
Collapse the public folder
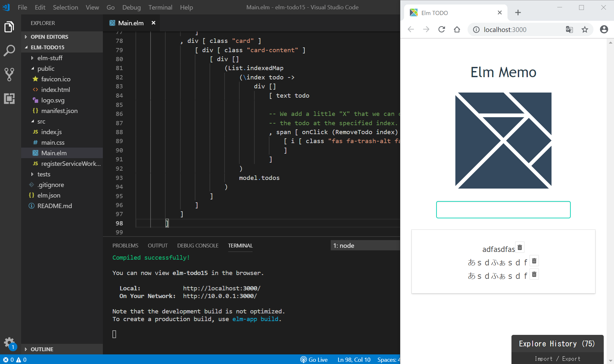tap(62, 69)
